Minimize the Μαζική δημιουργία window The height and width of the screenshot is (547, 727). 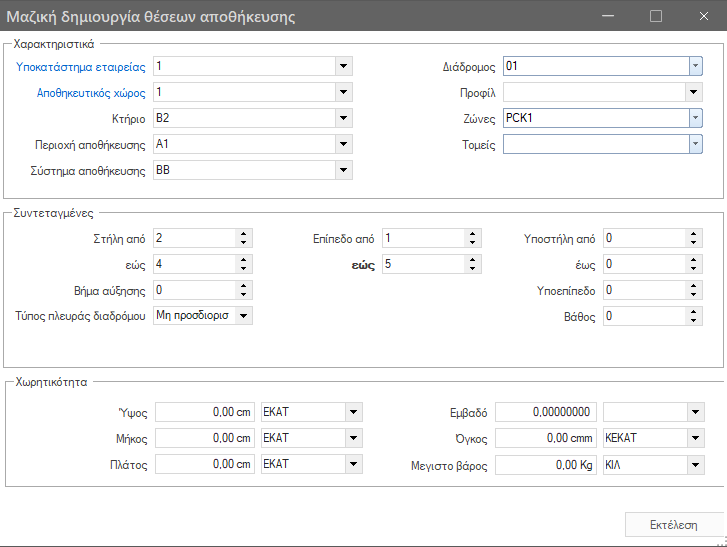click(608, 16)
